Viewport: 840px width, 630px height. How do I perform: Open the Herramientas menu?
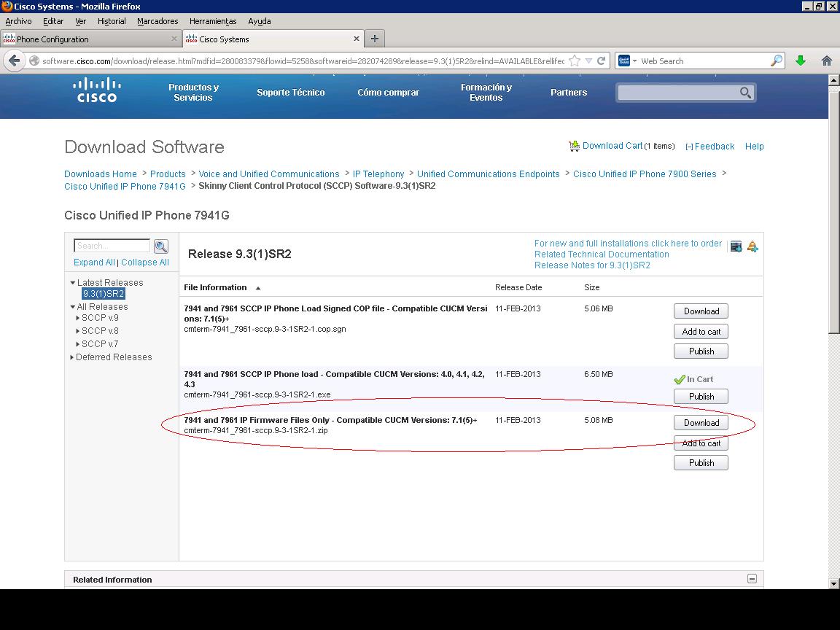point(213,21)
